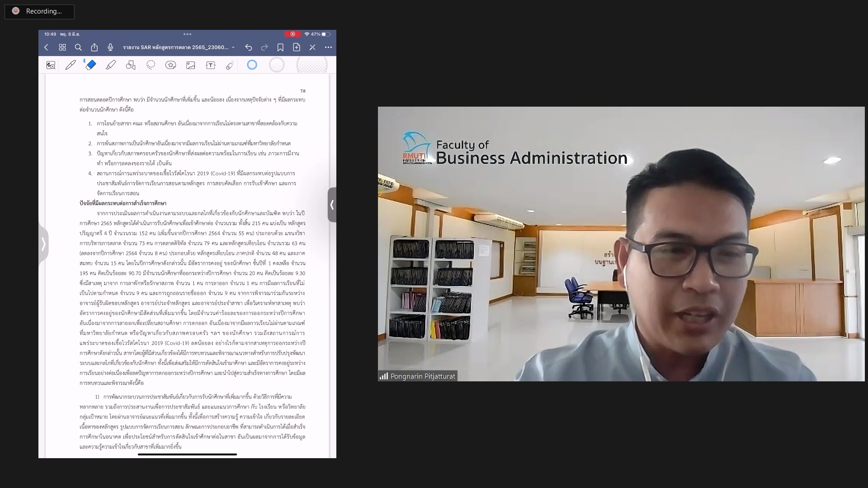This screenshot has width=868, height=488.
Task: Select the speaker video tile
Action: (621, 244)
